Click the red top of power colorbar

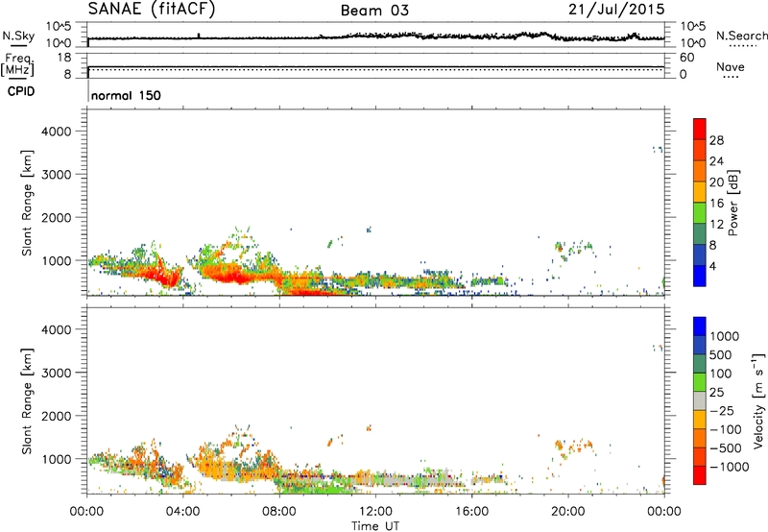700,128
